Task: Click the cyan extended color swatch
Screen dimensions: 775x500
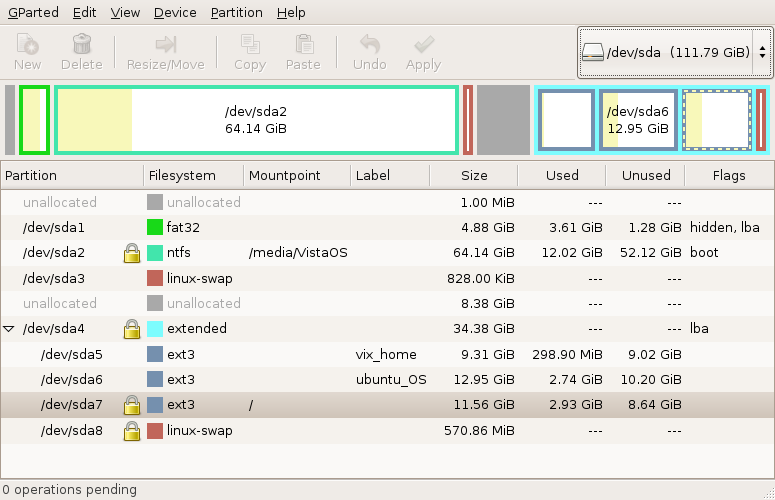Action: (155, 329)
